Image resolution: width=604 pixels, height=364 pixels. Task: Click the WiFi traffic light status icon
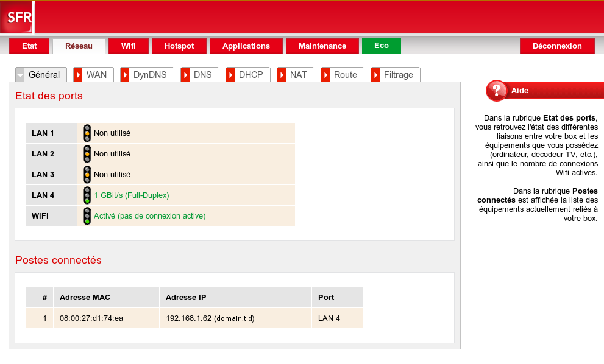(x=87, y=216)
